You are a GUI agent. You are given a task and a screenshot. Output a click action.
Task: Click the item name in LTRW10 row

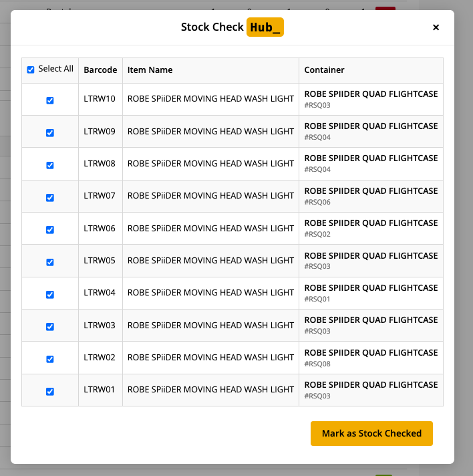coord(210,99)
